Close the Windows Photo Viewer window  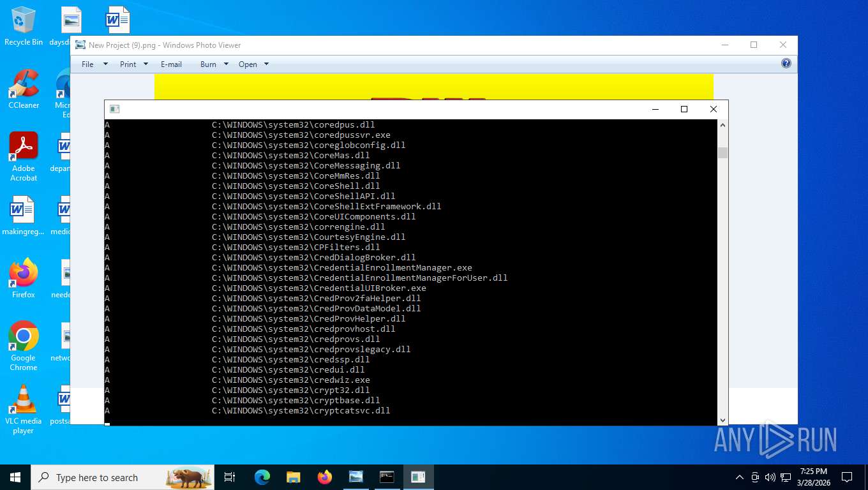[x=783, y=45]
